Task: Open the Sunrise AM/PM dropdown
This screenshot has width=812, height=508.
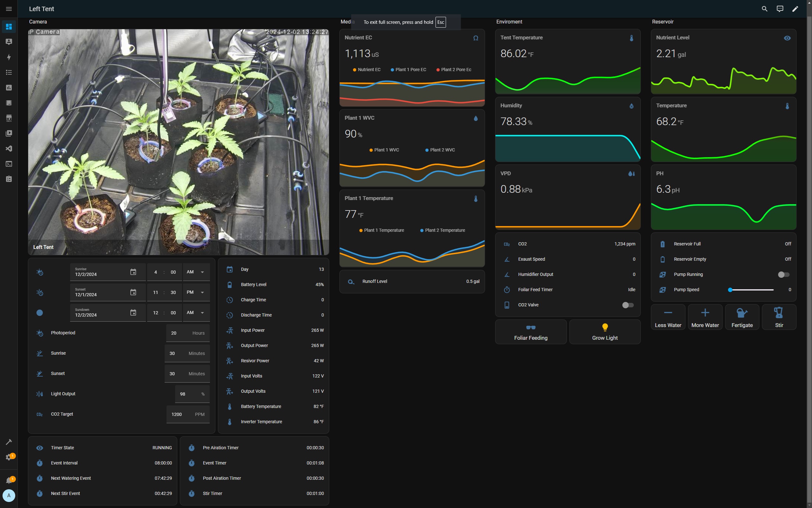Action: [196, 272]
